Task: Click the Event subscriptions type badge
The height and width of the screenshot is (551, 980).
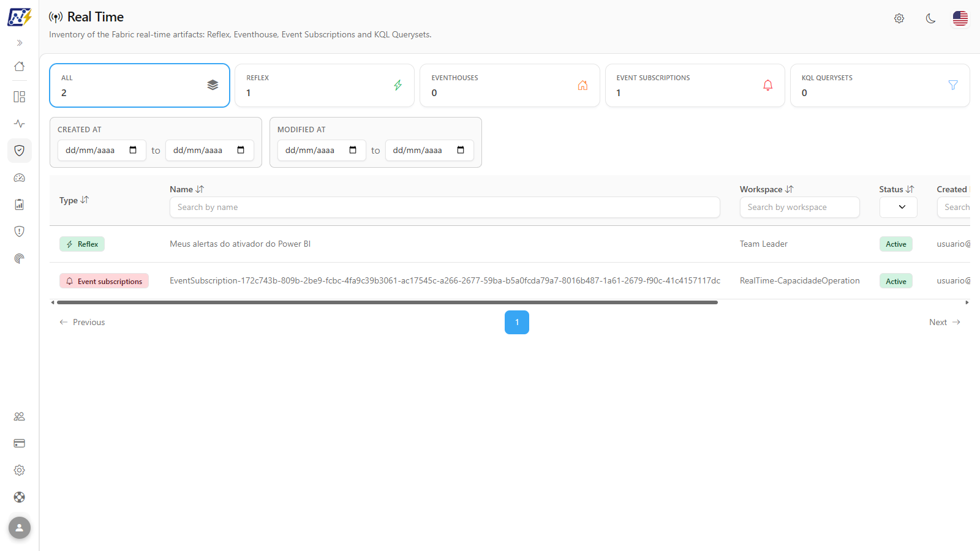Action: pos(104,281)
